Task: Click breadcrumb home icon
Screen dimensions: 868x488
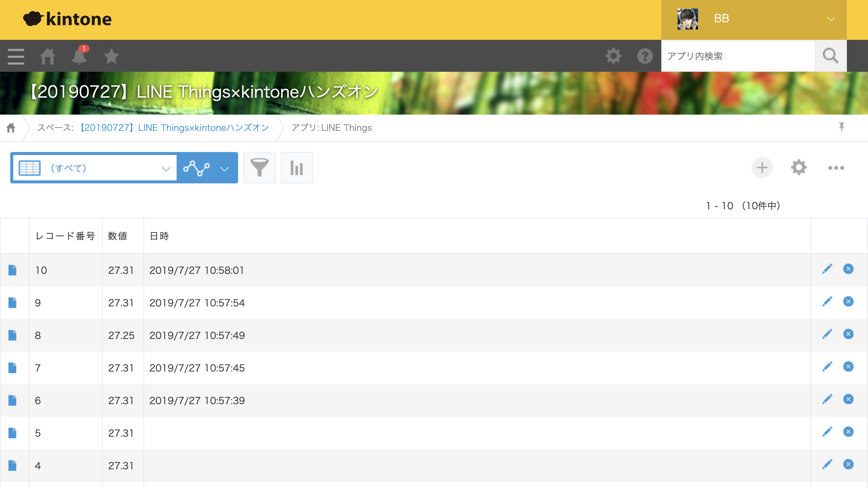Action: (11, 128)
